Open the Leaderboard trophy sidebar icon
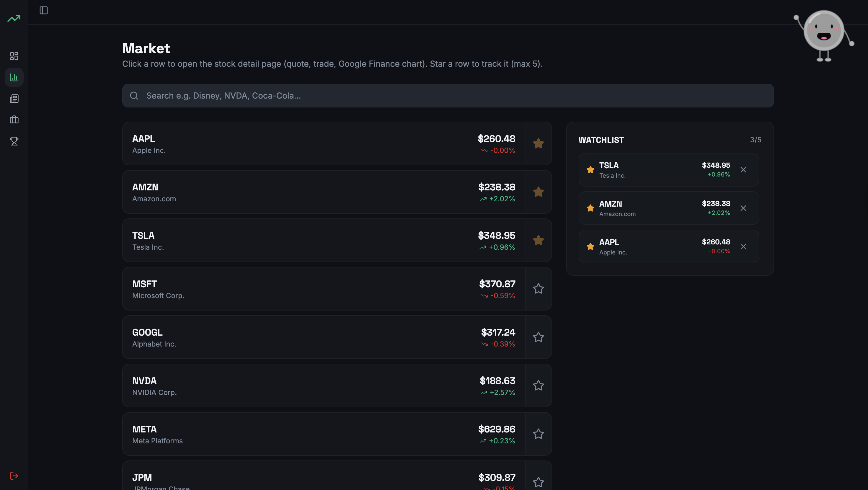The width and height of the screenshot is (868, 490). coord(14,141)
